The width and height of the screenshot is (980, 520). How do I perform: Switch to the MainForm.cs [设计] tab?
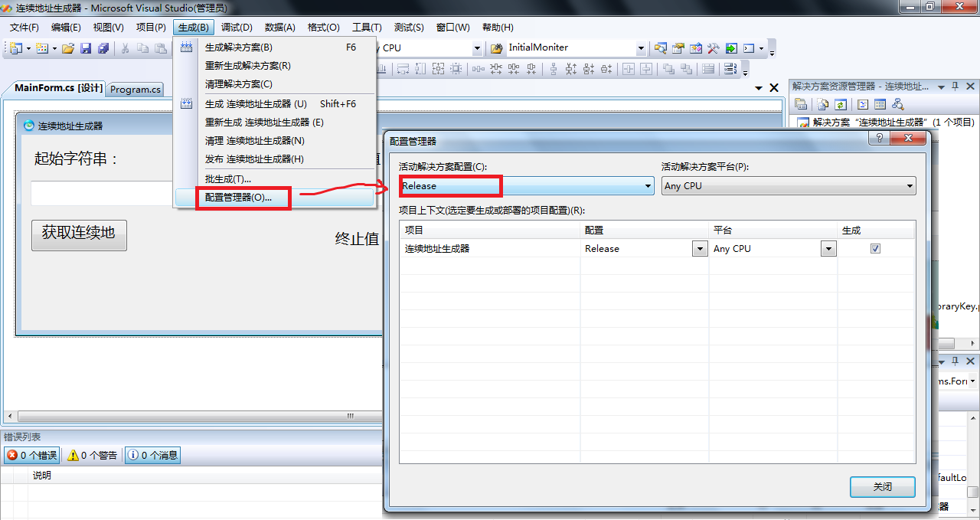point(58,88)
